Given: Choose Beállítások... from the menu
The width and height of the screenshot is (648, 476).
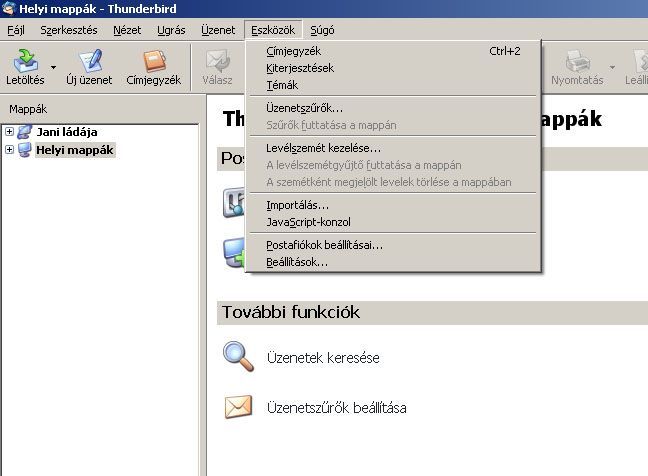Looking at the screenshot, I should (x=393, y=262).
